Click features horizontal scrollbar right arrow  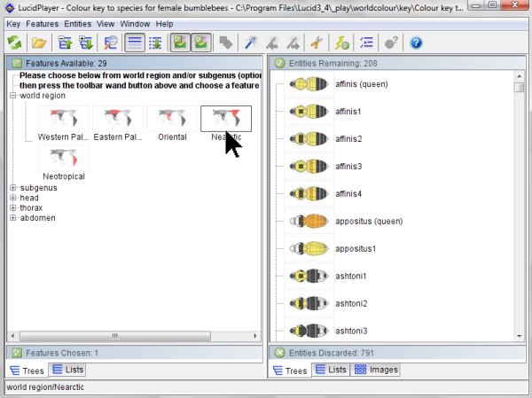click(x=255, y=336)
